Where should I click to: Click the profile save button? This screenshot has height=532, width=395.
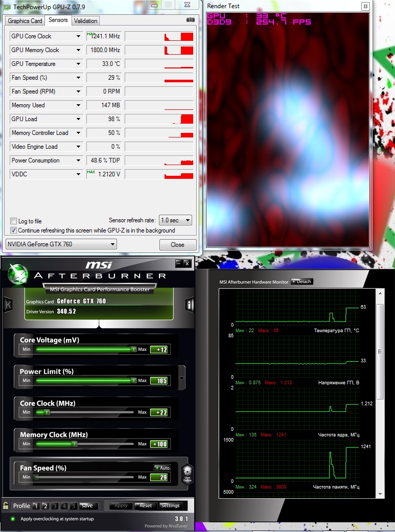[x=87, y=505]
